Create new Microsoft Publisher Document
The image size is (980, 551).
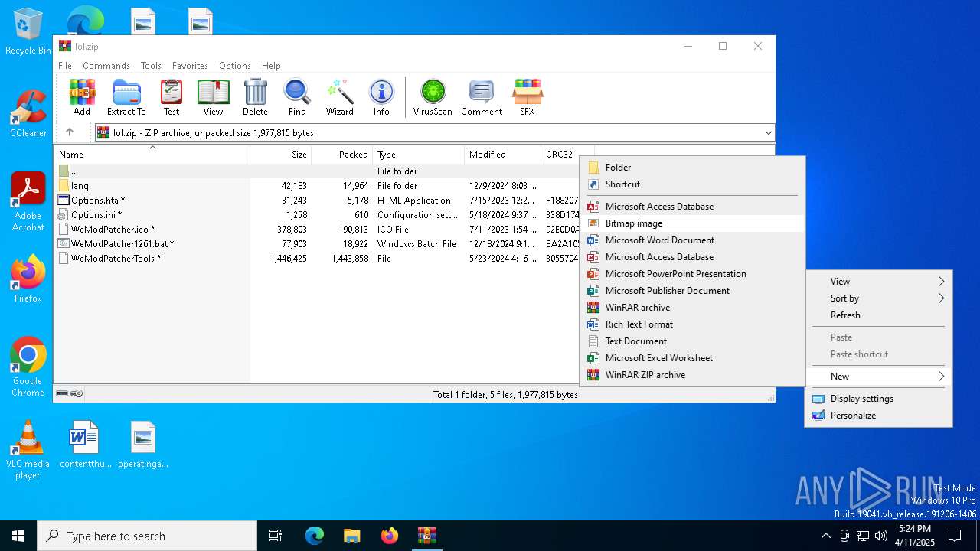692,291
